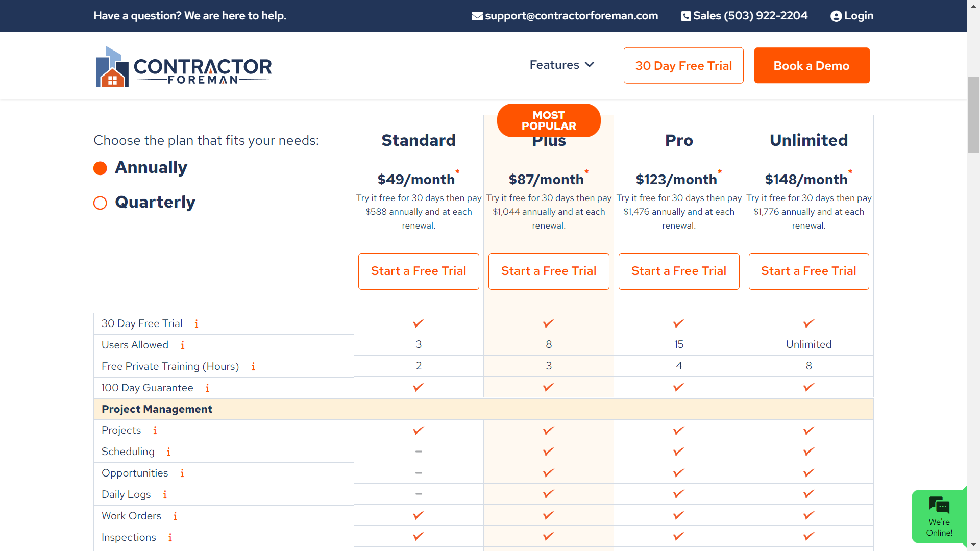Click Unlimited plan checkmark in 100 Day Guarantee row
The width and height of the screenshot is (980, 551).
click(x=809, y=387)
